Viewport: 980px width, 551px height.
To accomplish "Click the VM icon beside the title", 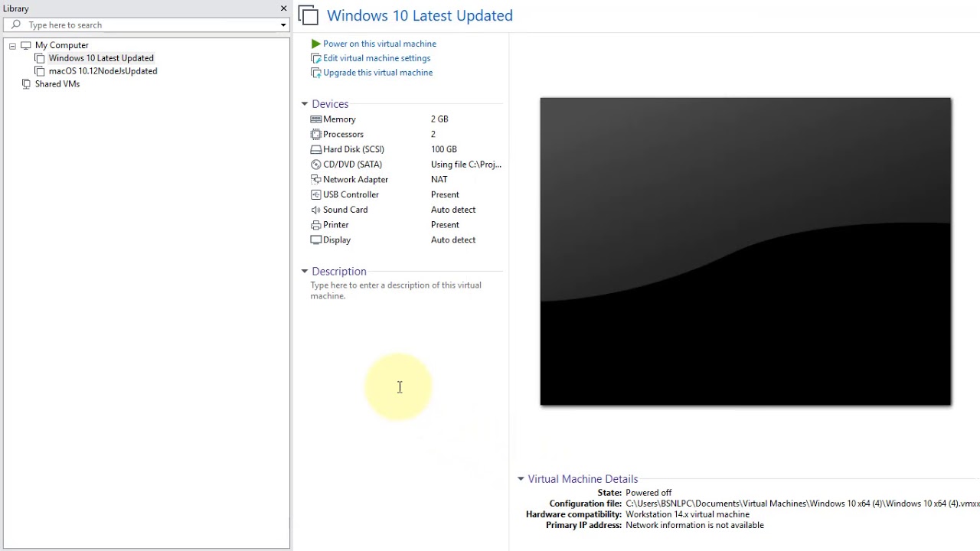I will [308, 15].
